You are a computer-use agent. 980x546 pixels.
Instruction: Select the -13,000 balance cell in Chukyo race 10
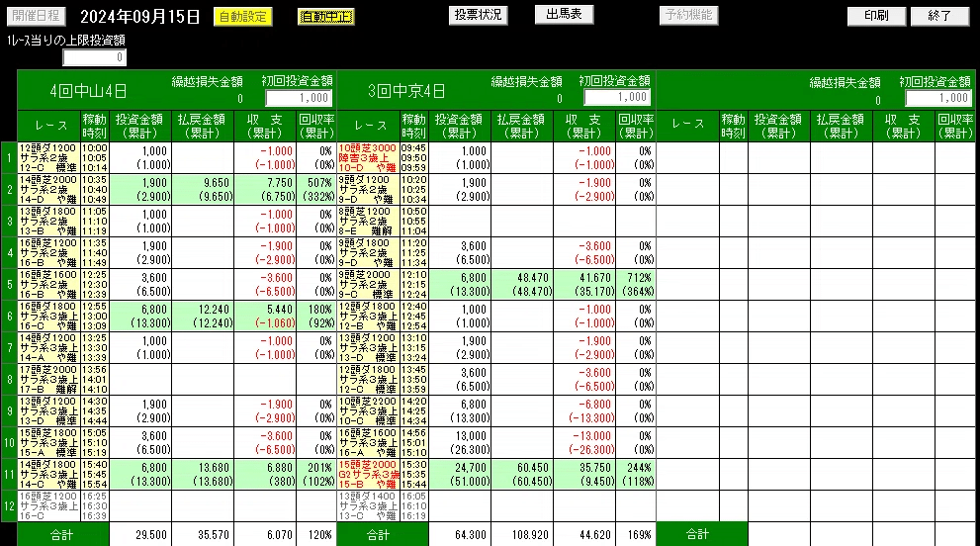[x=584, y=443]
